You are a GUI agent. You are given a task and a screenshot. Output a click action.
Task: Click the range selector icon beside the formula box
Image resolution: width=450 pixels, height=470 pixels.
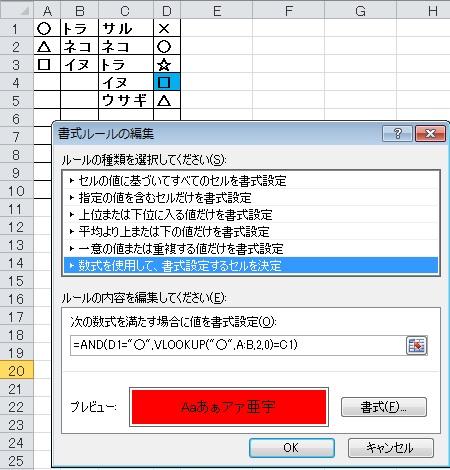coord(417,345)
